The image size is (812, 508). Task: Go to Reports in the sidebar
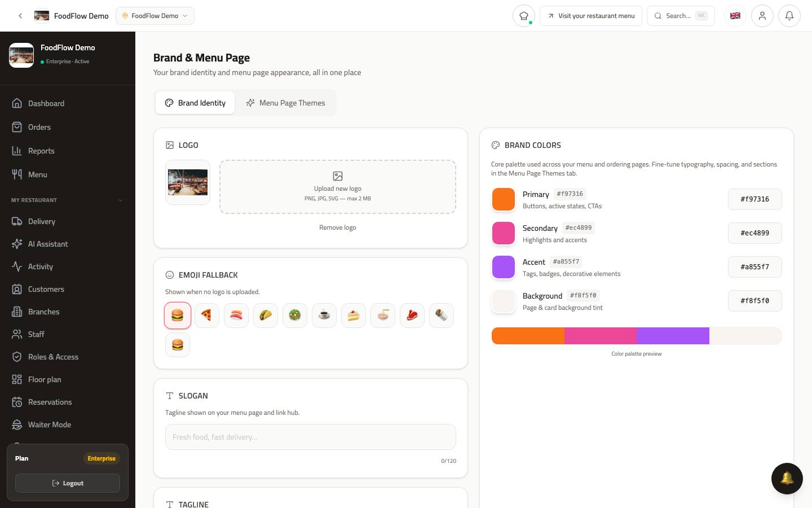pyautogui.click(x=68, y=151)
